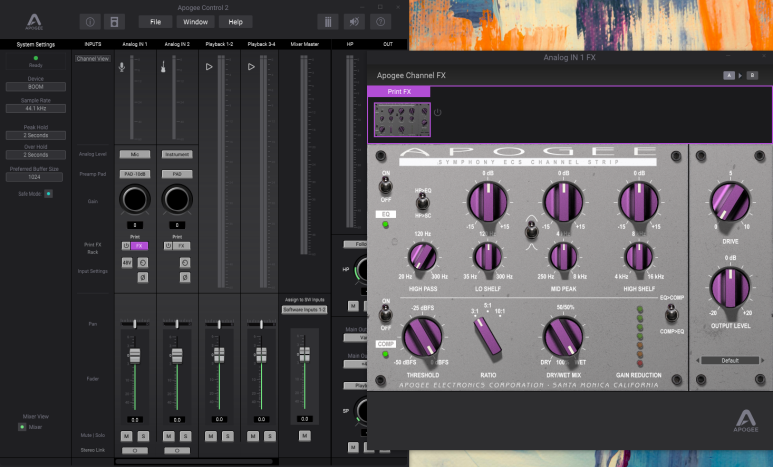This screenshot has width=773, height=467.
Task: Click the PAD button on Analog IN 2
Action: pyautogui.click(x=177, y=174)
